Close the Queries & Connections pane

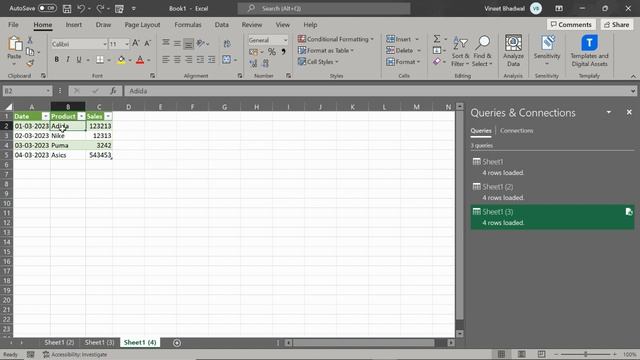(x=629, y=112)
